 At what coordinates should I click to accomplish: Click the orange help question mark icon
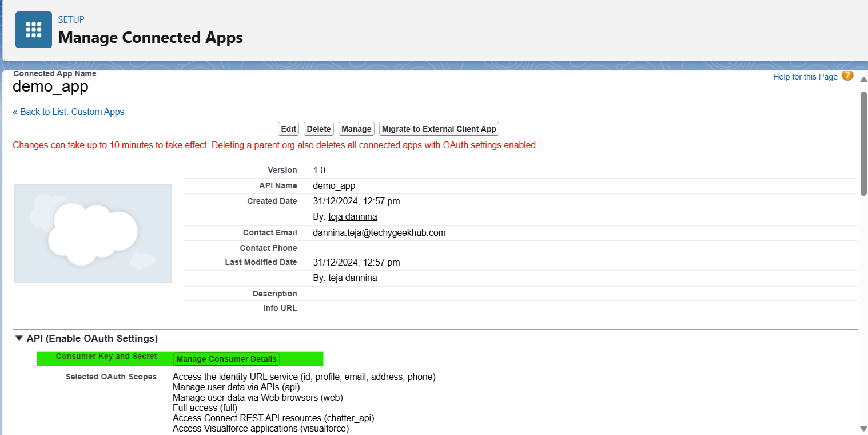(x=847, y=76)
